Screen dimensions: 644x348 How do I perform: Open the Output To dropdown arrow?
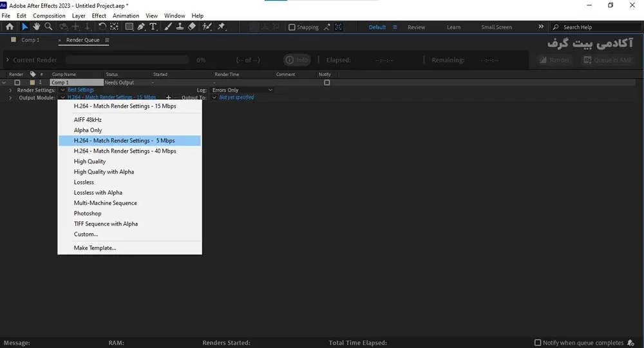(x=214, y=97)
